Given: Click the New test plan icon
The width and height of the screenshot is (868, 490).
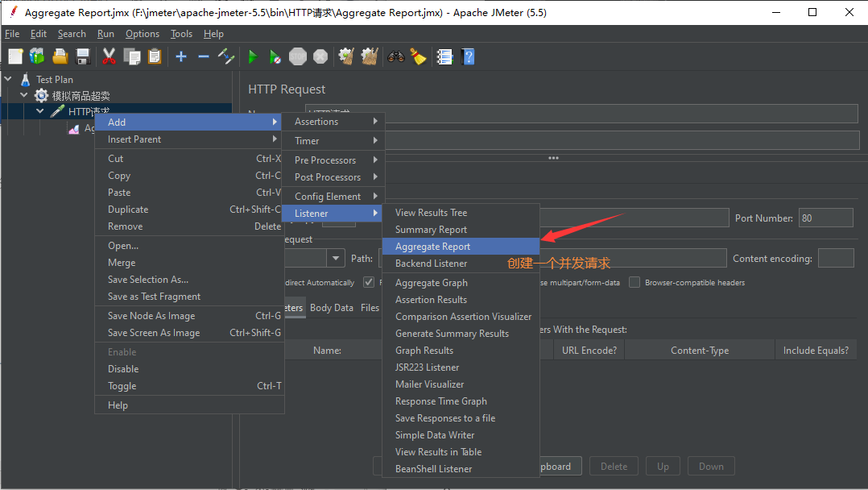Looking at the screenshot, I should click(x=15, y=56).
